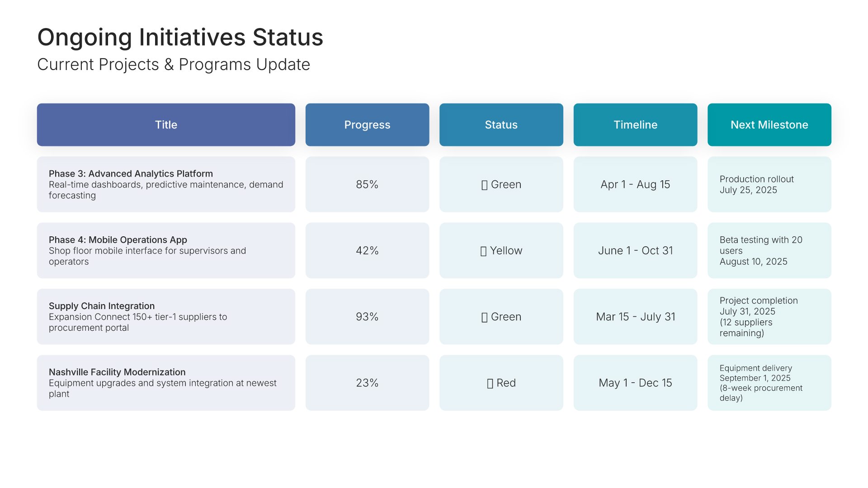Click the Mar 15 - July 31 timeline cell
The image size is (868, 488).
click(x=635, y=317)
